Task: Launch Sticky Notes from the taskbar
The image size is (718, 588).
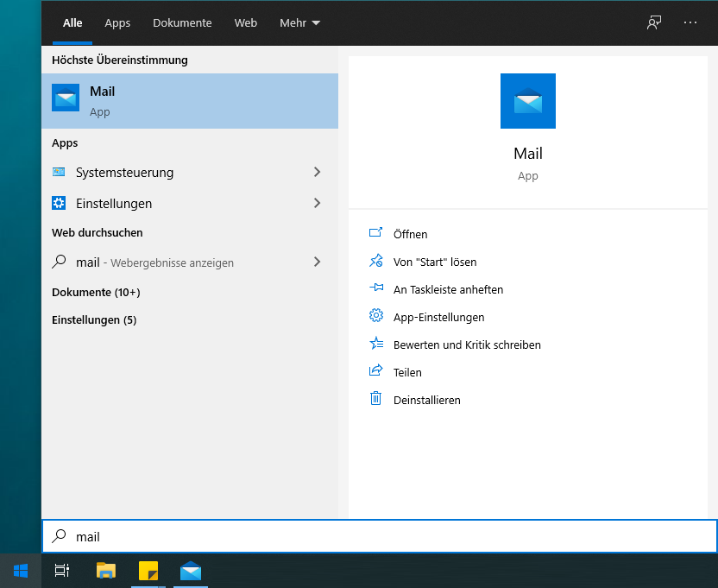Action: pyautogui.click(x=148, y=570)
